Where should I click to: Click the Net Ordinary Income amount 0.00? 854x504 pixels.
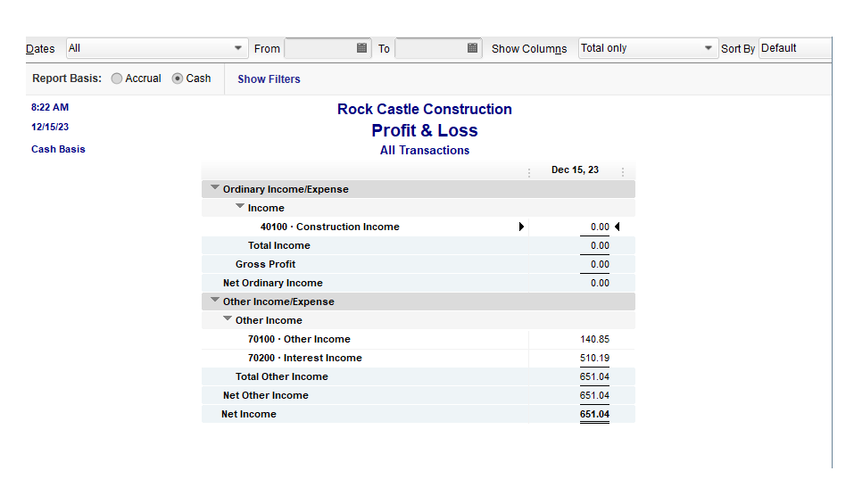[600, 283]
